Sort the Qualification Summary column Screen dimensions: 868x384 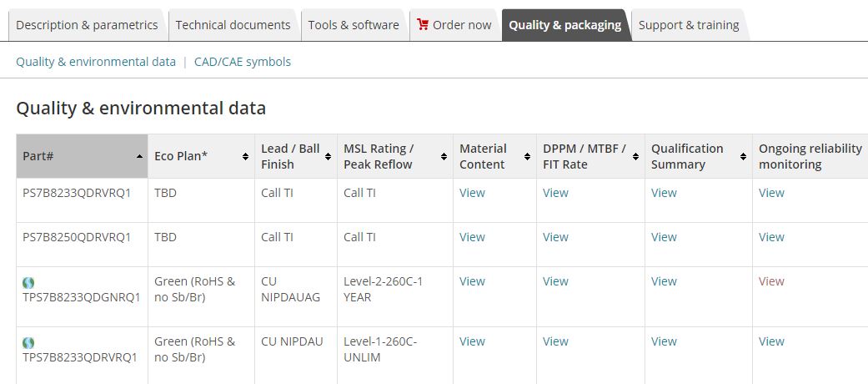click(744, 157)
